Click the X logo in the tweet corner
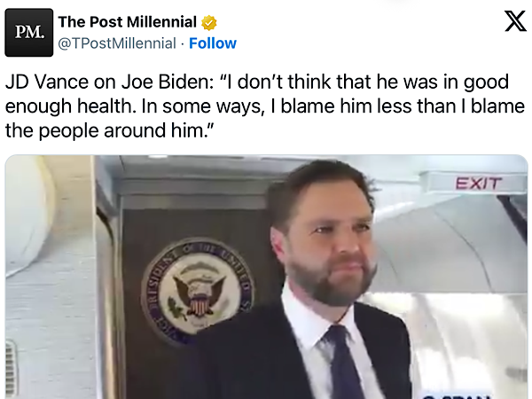Image resolution: width=532 pixels, height=399 pixels. [515, 22]
